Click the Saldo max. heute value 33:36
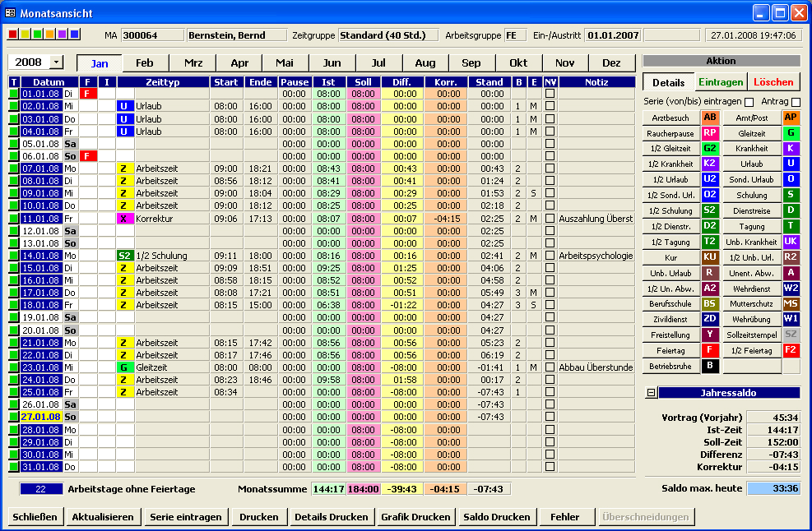Image resolution: width=812 pixels, height=531 pixels. 773,488
